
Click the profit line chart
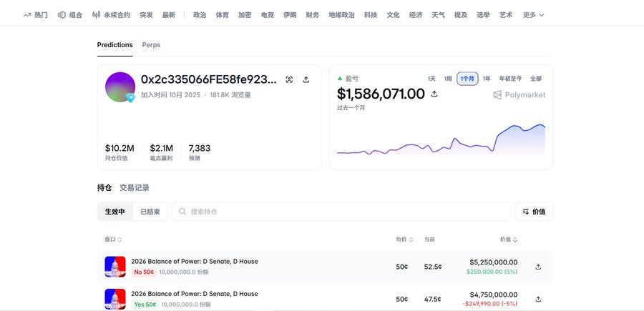click(441, 139)
